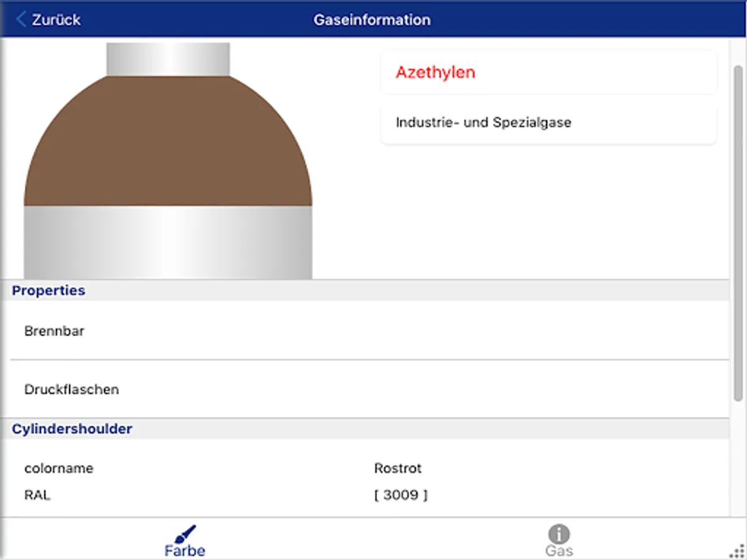
Task: Click the RAL value [ 3009 ]
Action: (x=401, y=496)
